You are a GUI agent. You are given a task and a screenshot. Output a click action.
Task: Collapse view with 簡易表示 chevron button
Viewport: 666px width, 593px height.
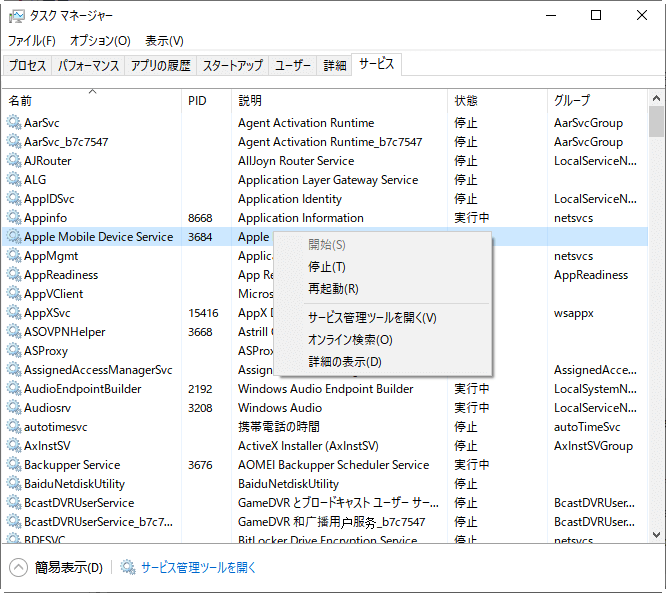click(x=19, y=568)
